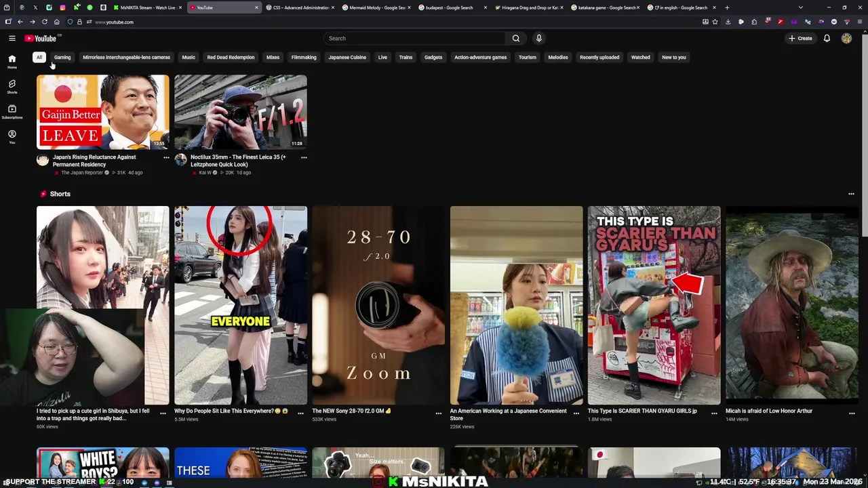This screenshot has width=868, height=488.
Task: Switch to MsNIKITA Stream tab
Action: coord(147,7)
